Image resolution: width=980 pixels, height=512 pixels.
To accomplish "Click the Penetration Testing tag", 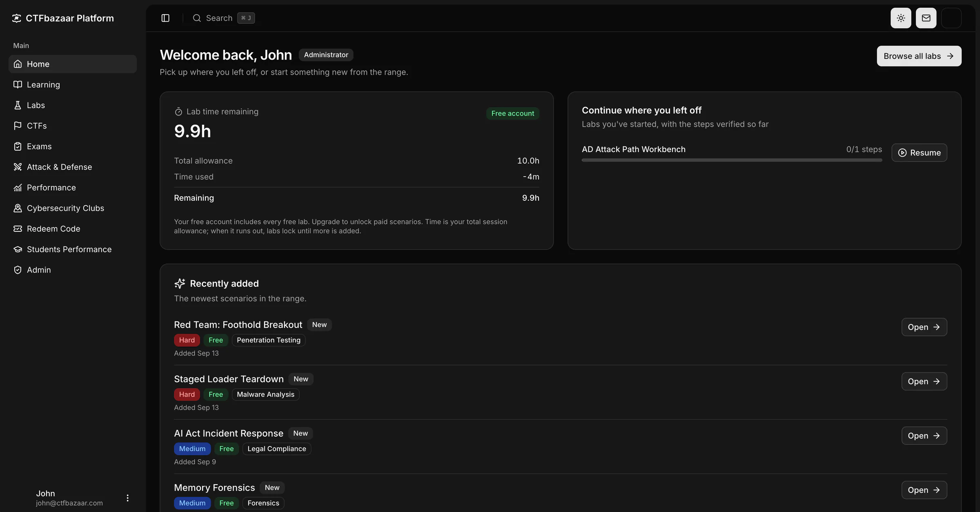I will (269, 340).
